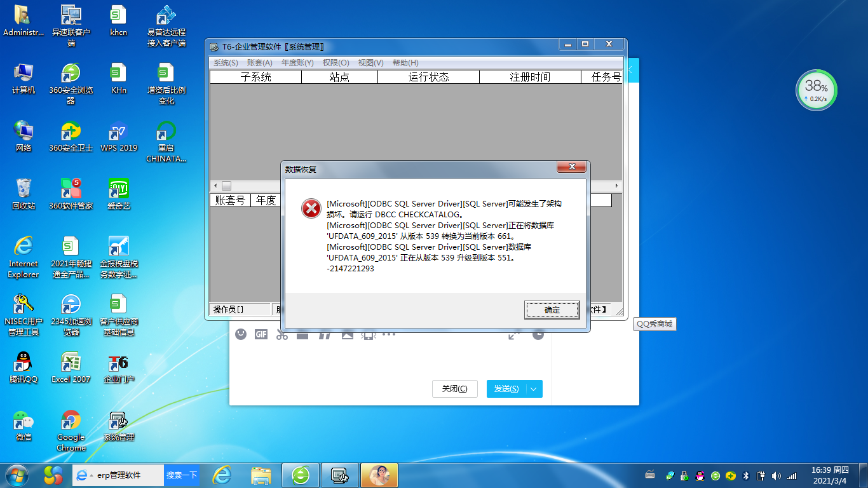Open 系统管理 desktop shortcut

(119, 426)
